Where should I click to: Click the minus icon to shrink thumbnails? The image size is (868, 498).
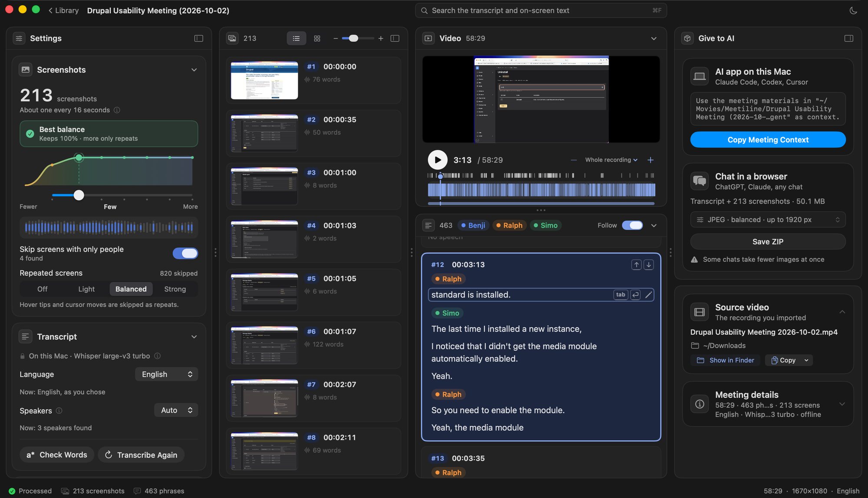click(x=335, y=38)
